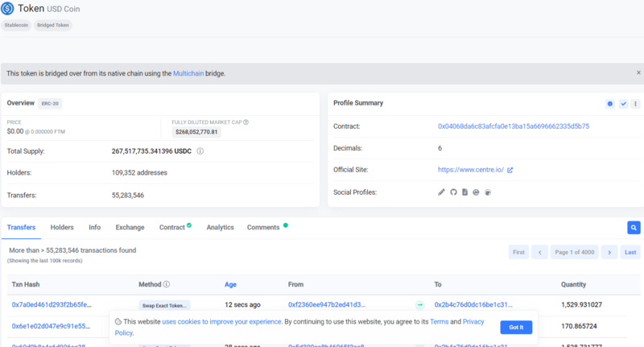The image size is (644, 347).
Task: Open sender address 0xf2360ee947b2ed41d3...
Action: (x=327, y=304)
